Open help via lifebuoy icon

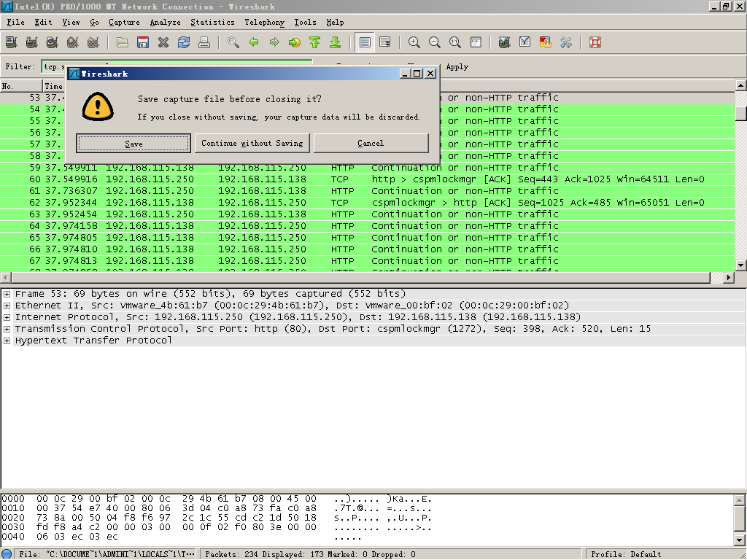[595, 42]
